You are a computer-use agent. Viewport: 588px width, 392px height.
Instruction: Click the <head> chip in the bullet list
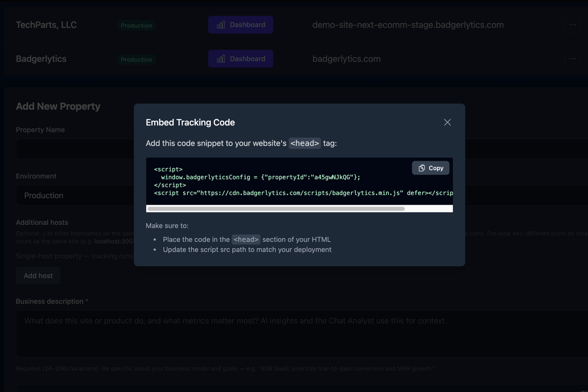pyautogui.click(x=246, y=239)
